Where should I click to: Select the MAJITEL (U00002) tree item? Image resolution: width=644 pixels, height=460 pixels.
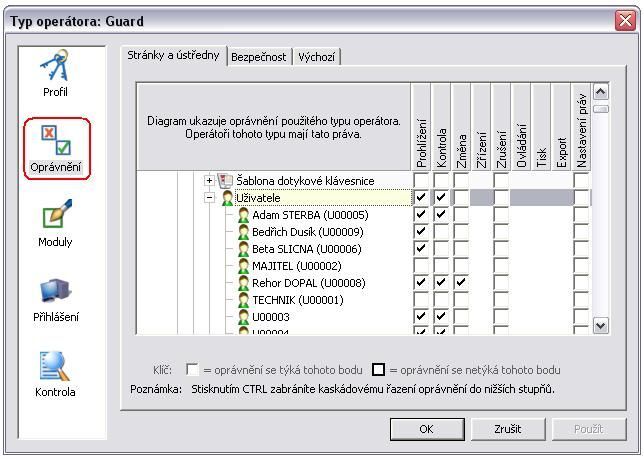click(296, 266)
